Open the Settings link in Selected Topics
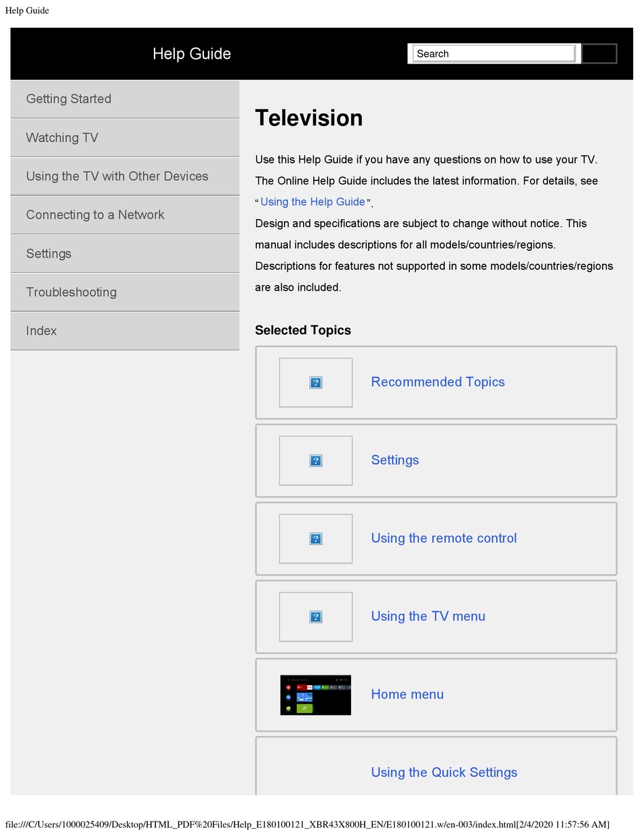Viewport: 644px width, 833px height. 395,460
